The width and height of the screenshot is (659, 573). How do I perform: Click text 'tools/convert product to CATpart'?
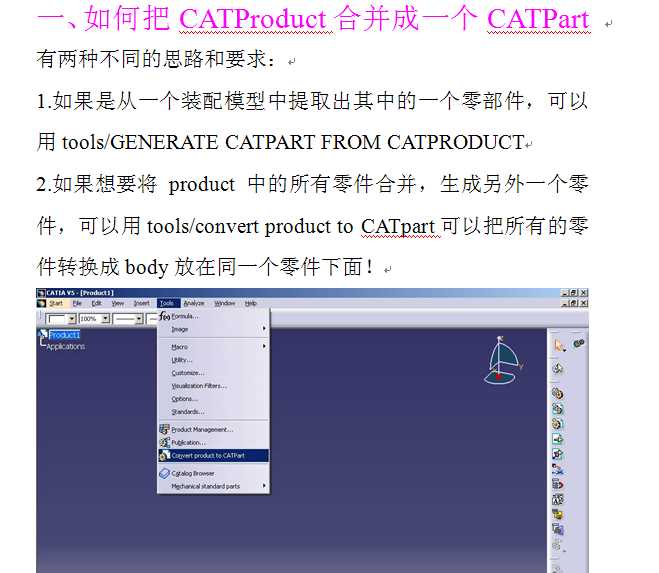coord(290,227)
